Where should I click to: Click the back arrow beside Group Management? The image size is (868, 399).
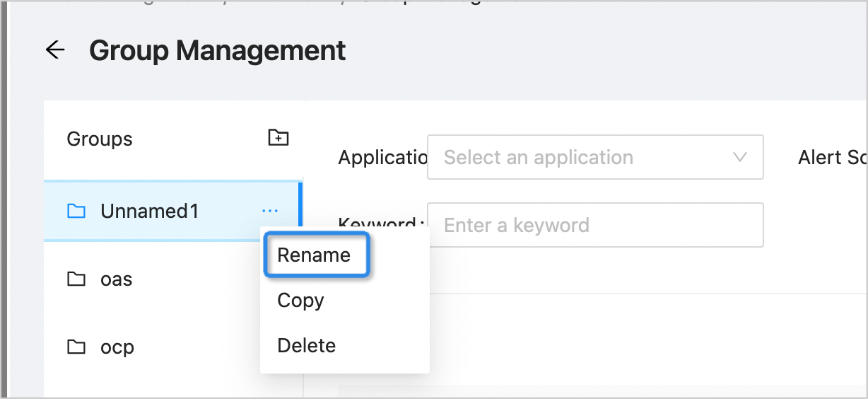coord(55,50)
